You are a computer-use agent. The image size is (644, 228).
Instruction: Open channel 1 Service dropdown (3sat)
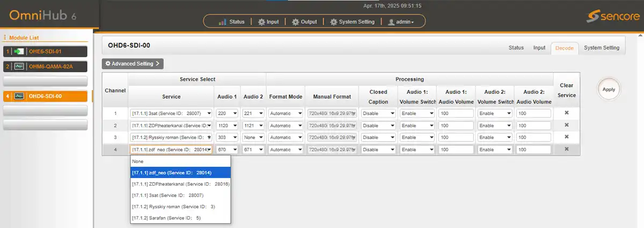tap(171, 113)
